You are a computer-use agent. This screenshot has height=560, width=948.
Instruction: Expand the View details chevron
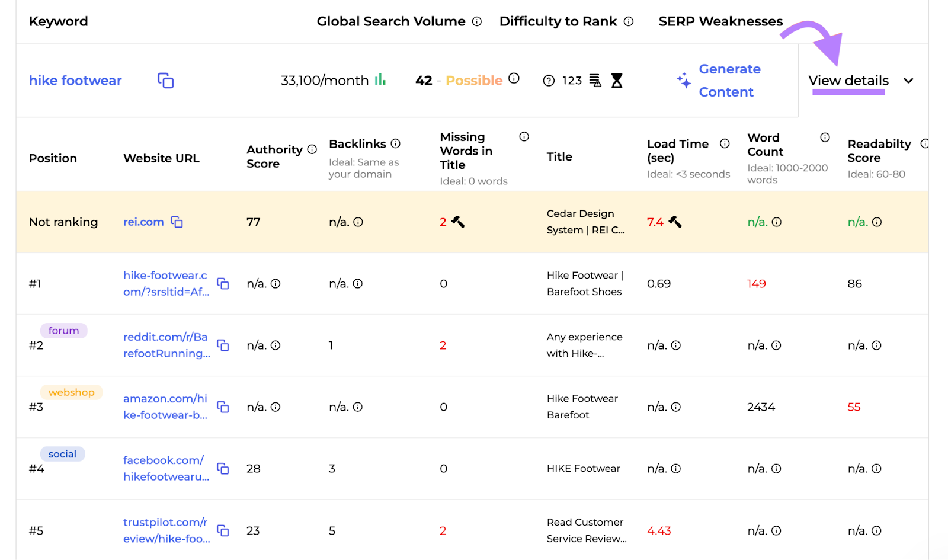pyautogui.click(x=908, y=81)
